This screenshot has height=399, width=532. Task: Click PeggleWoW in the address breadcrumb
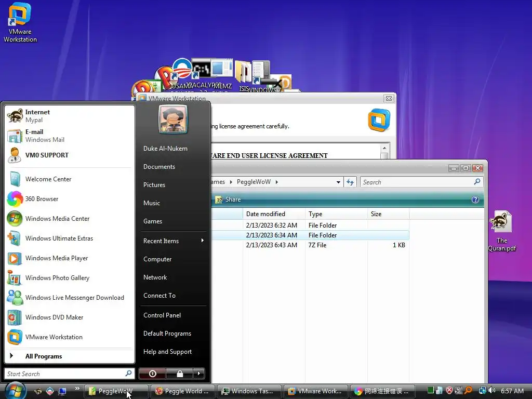[x=254, y=182]
